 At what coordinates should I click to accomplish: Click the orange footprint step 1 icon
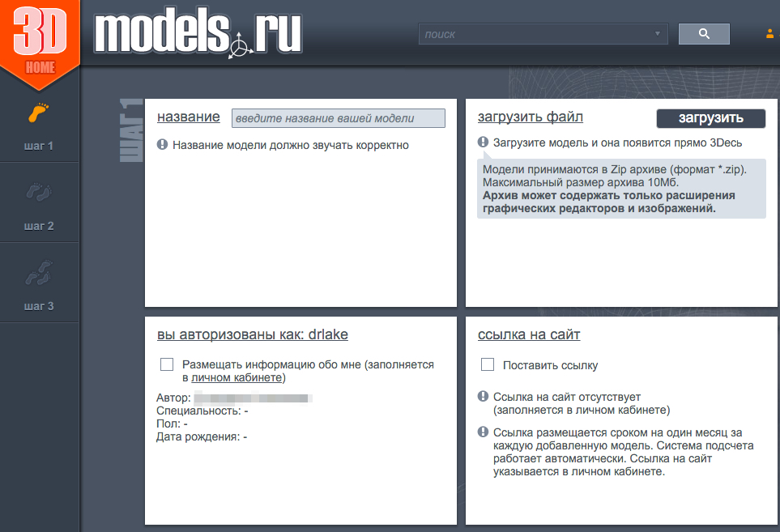click(39, 113)
